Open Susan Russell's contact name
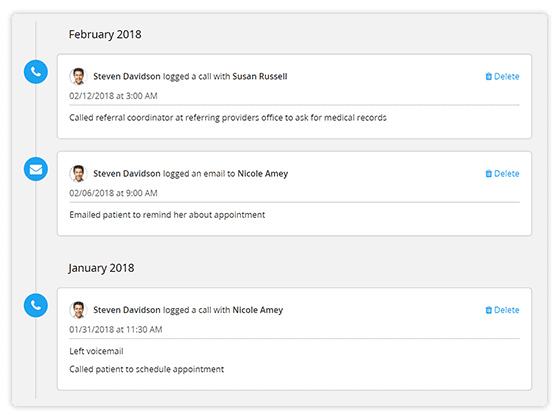This screenshot has height=420, width=560. click(x=260, y=76)
